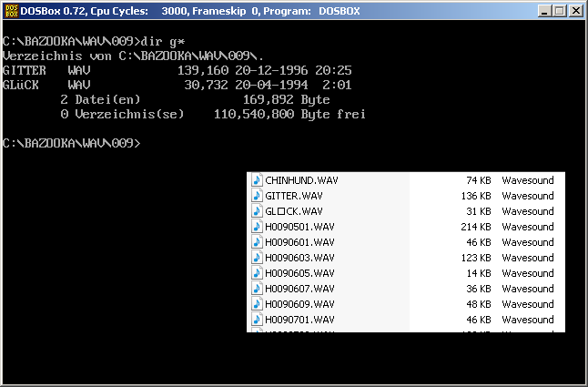The width and height of the screenshot is (588, 387).
Task: Minimize the DOSBox window
Action: coord(545,11)
